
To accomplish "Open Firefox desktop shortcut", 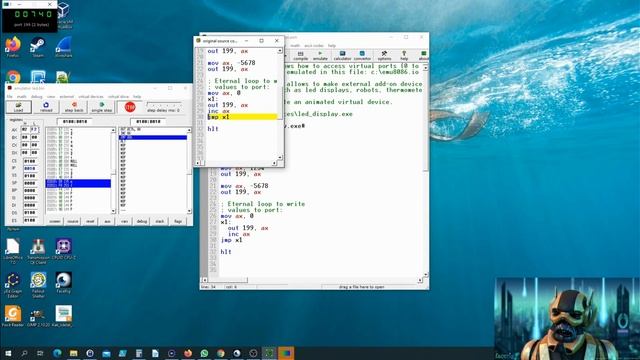I will coord(13,47).
